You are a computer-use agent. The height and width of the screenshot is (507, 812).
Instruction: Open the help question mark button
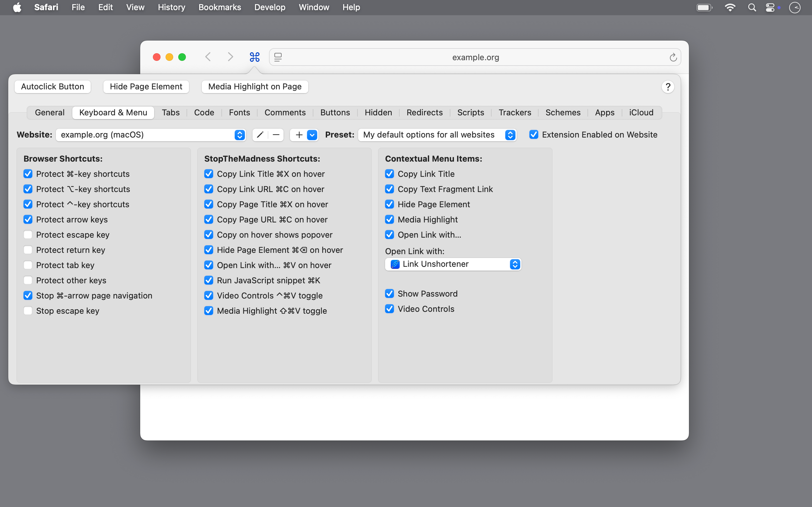[x=668, y=87]
